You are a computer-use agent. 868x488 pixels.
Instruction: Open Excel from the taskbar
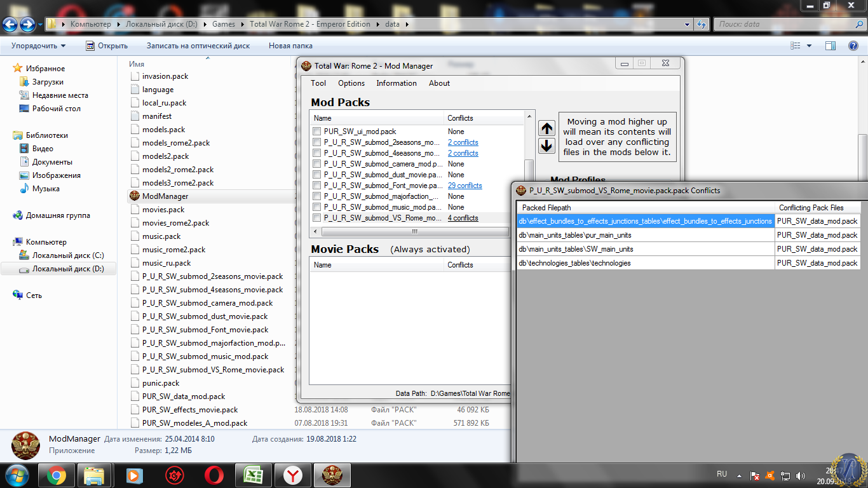[x=253, y=475]
